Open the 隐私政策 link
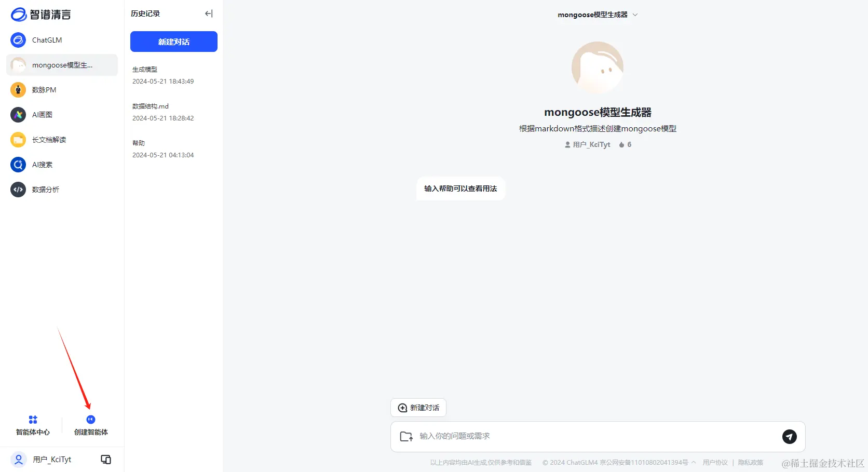Viewport: 868px width, 472px height. (751, 463)
